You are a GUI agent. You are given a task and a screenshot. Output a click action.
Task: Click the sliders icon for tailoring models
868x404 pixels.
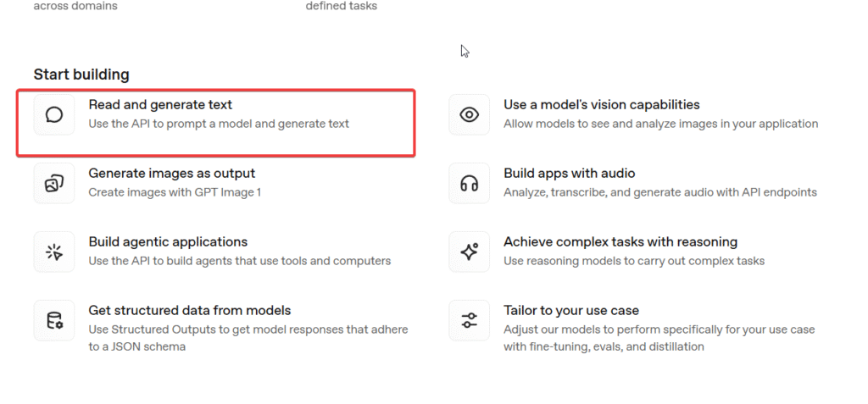pos(469,320)
